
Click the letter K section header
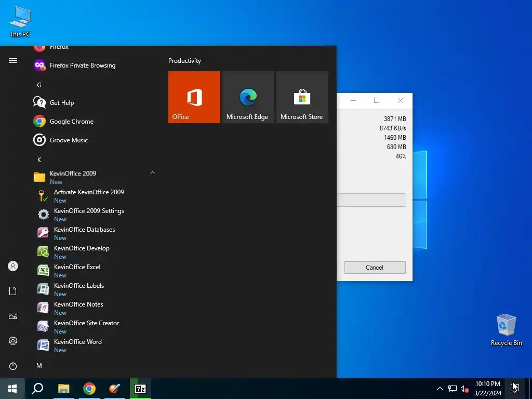[39, 160]
